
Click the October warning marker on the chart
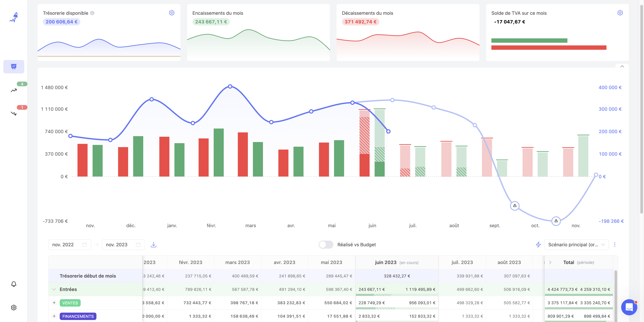(x=556, y=221)
